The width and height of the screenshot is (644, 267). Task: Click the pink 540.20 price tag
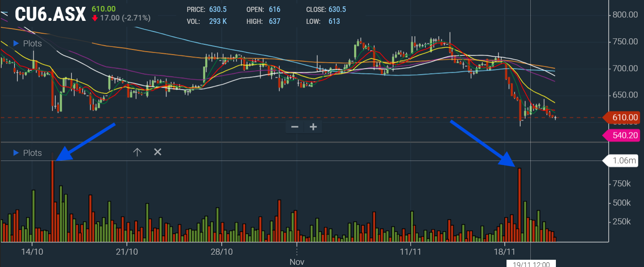(622, 135)
